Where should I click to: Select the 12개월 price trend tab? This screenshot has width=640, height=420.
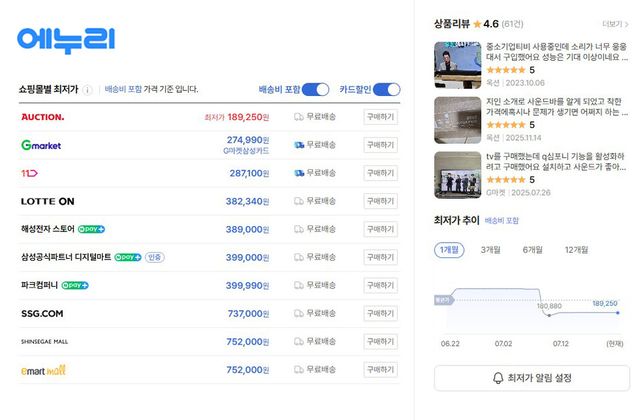[576, 250]
